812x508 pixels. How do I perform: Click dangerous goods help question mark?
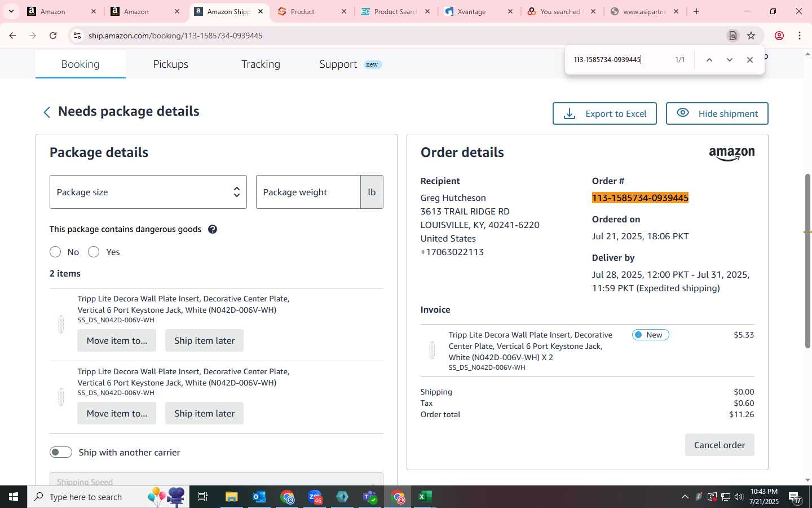point(213,229)
